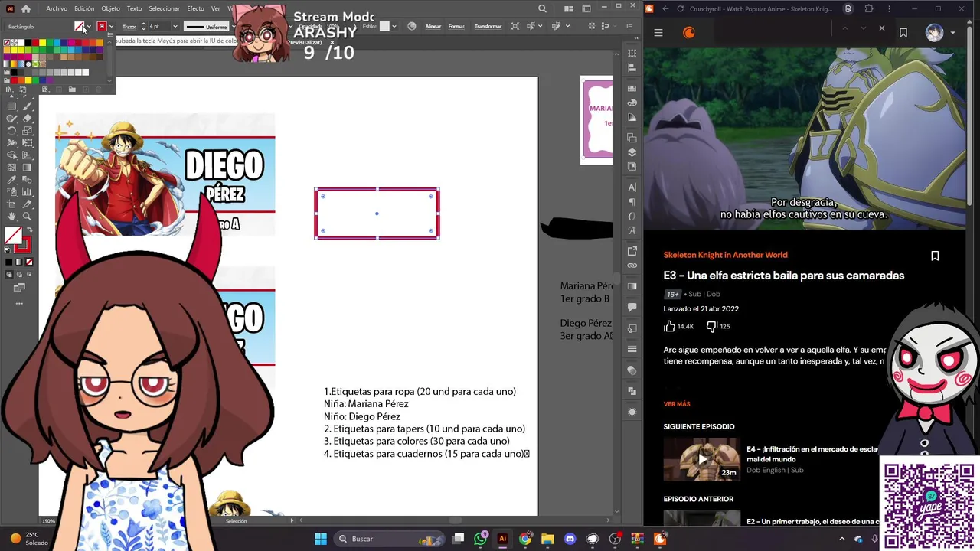Open the Illustrator search icon

coord(542,9)
